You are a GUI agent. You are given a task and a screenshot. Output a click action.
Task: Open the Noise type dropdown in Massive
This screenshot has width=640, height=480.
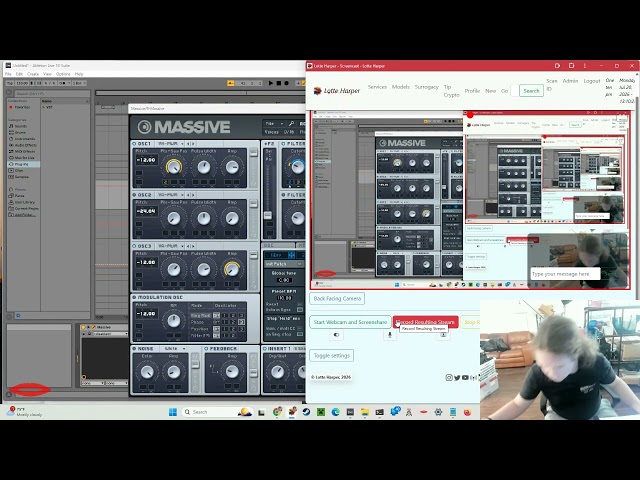point(174,349)
